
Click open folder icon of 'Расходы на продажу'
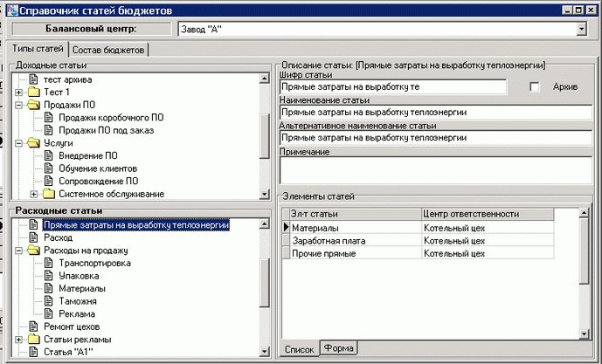(x=34, y=251)
